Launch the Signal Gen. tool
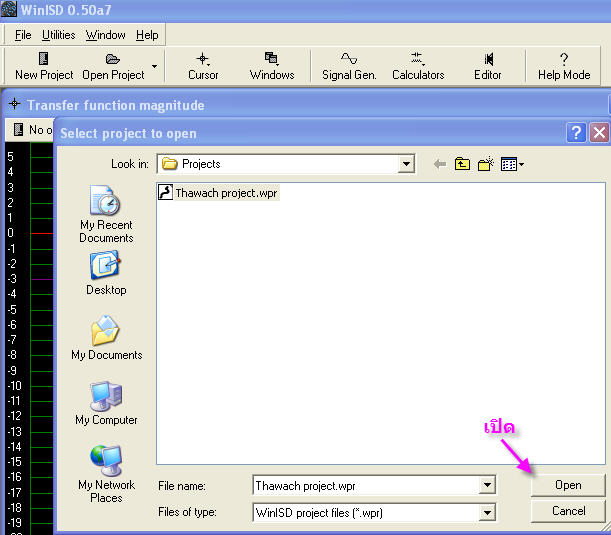 pos(349,66)
